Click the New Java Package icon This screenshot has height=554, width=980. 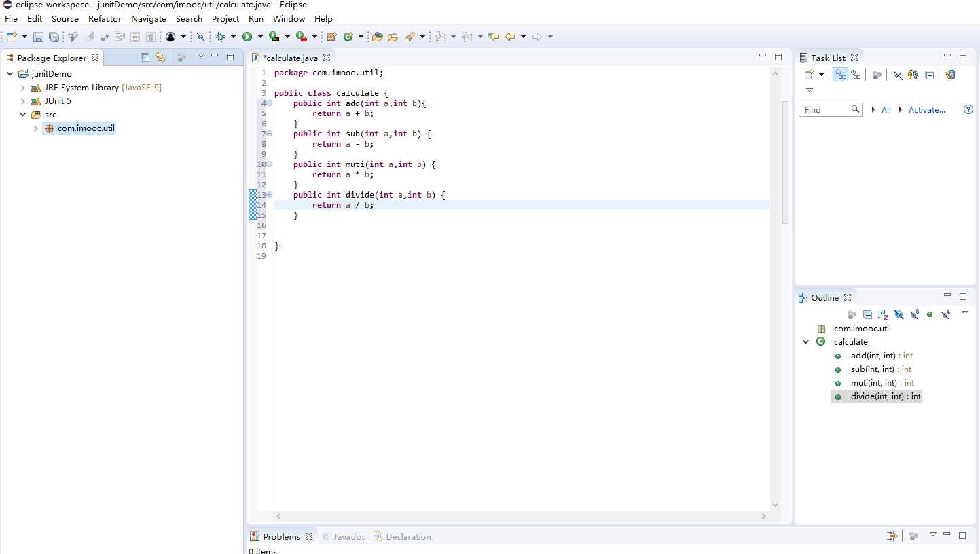[x=331, y=37]
